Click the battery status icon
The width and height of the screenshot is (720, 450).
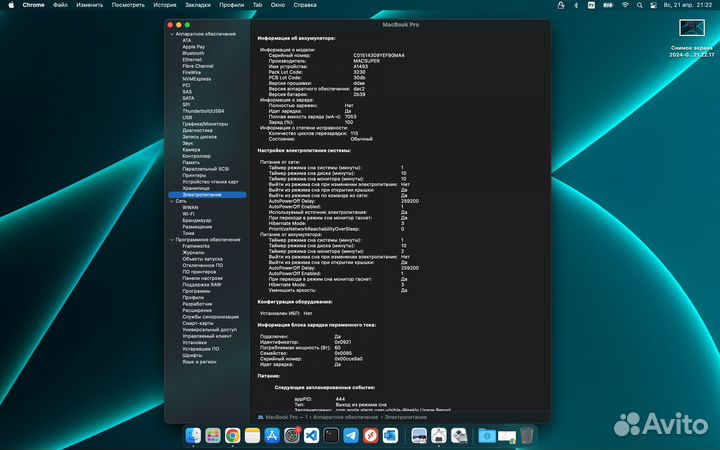pyautogui.click(x=608, y=5)
